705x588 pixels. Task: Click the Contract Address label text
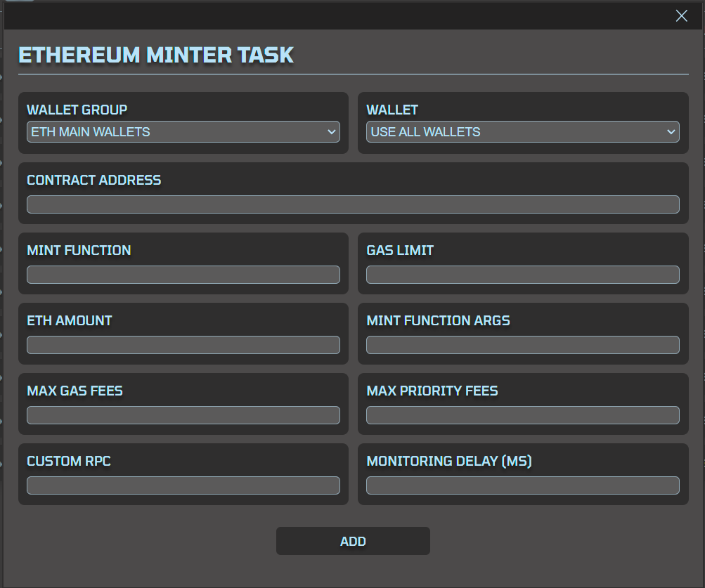(94, 180)
